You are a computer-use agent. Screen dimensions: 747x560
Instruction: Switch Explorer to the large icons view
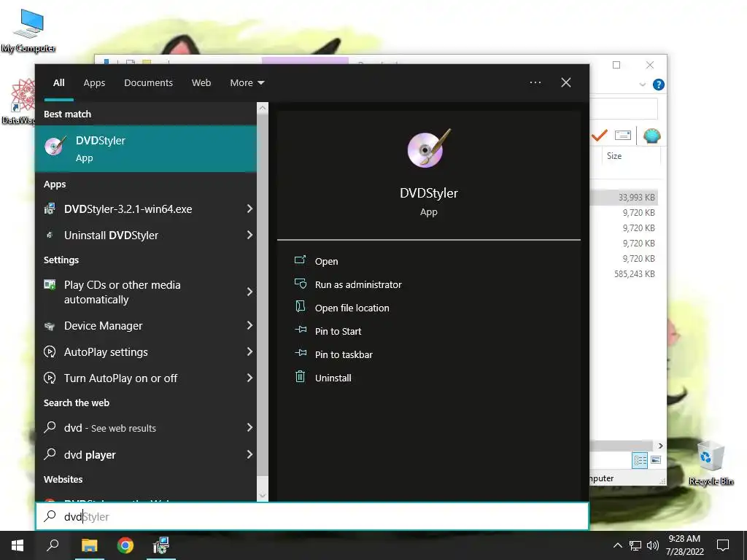click(656, 460)
